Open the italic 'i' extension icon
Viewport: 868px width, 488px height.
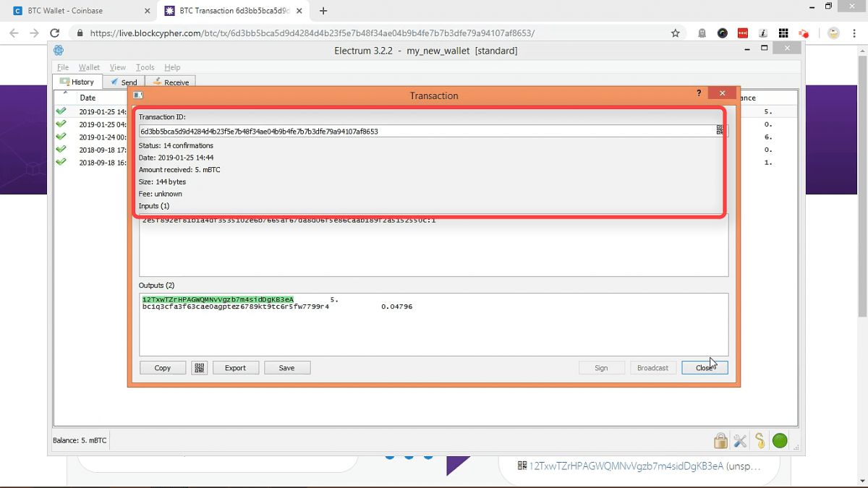(763, 33)
